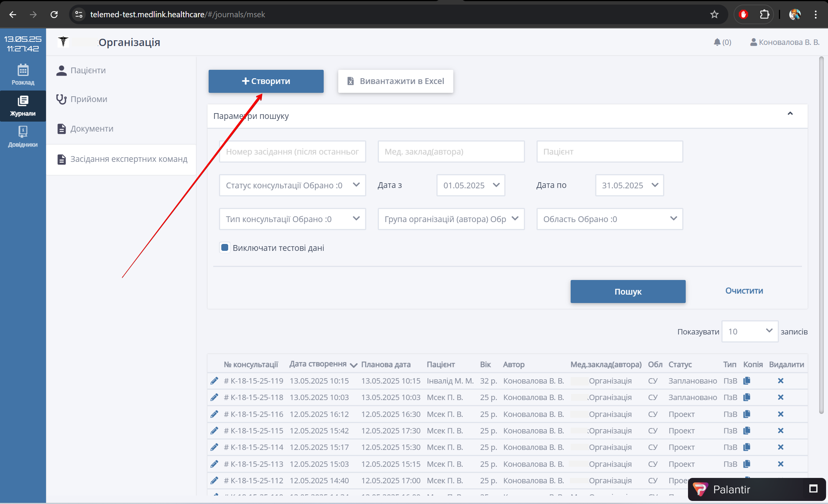Open the records-per-page dropdown showing 10
Image resolution: width=828 pixels, height=504 pixels.
749,331
